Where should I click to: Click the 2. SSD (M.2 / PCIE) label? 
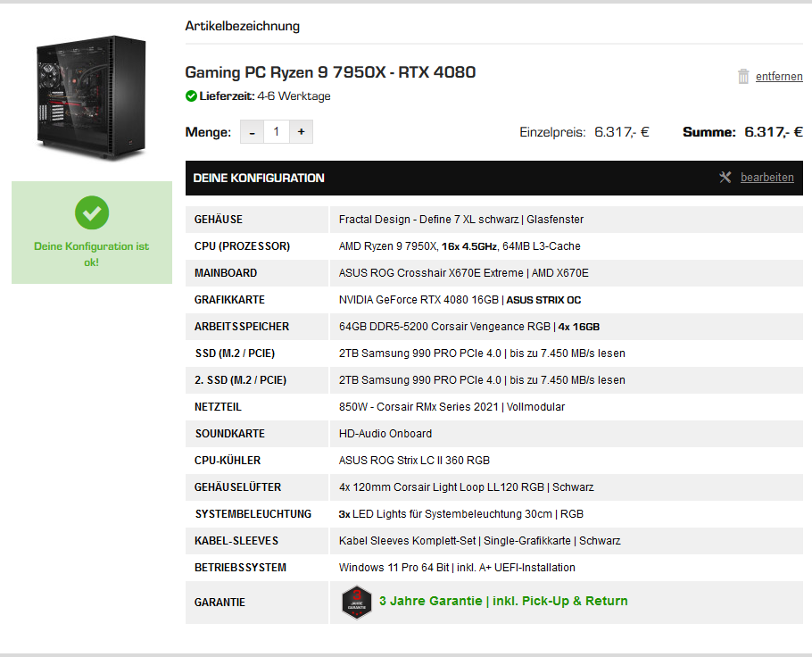pos(240,380)
